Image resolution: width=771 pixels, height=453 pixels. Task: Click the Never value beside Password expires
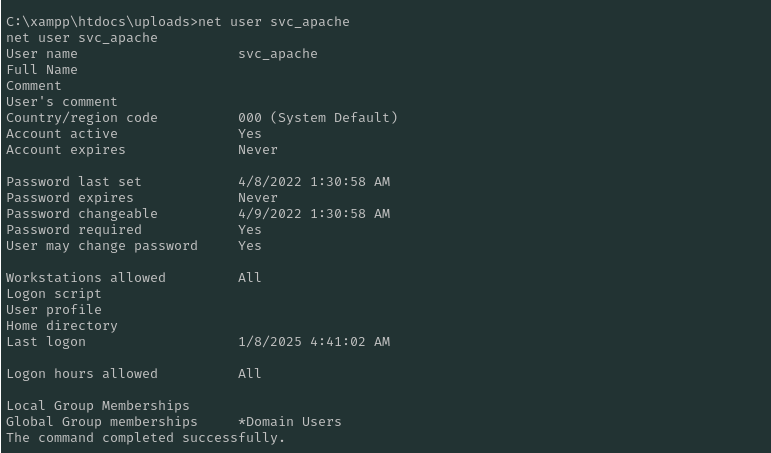[258, 197]
